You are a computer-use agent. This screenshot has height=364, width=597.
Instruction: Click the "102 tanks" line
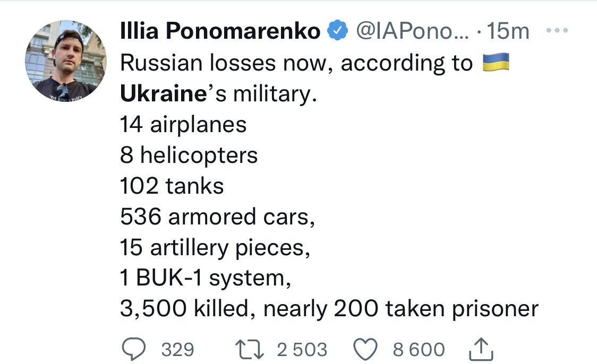coord(172,186)
